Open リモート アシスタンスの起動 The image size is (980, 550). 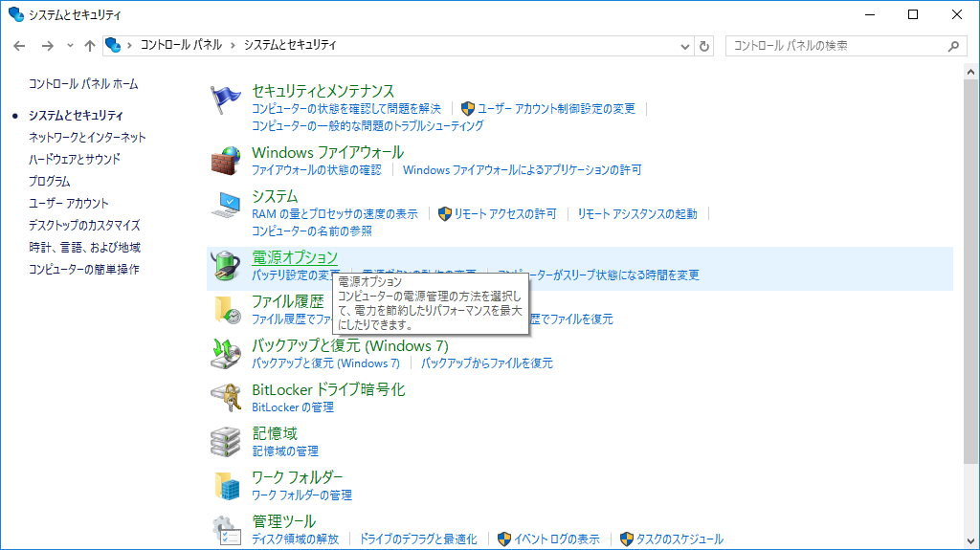tap(636, 213)
